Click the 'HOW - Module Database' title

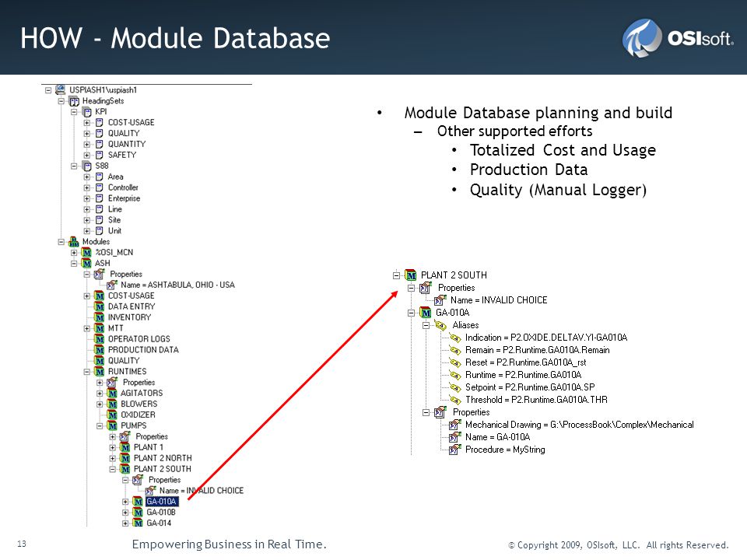click(175, 38)
